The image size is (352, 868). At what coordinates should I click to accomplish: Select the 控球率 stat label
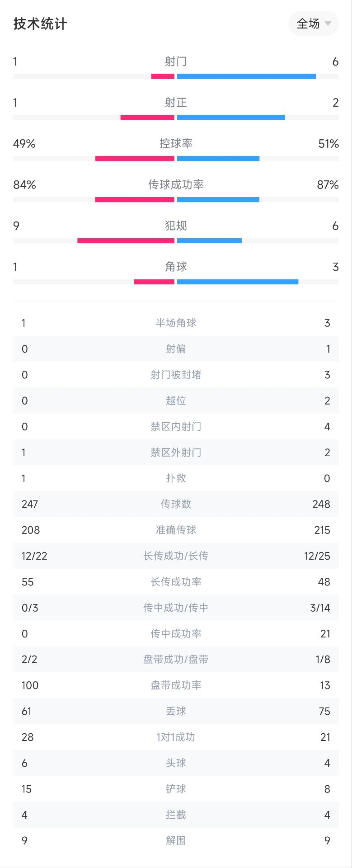click(x=176, y=143)
